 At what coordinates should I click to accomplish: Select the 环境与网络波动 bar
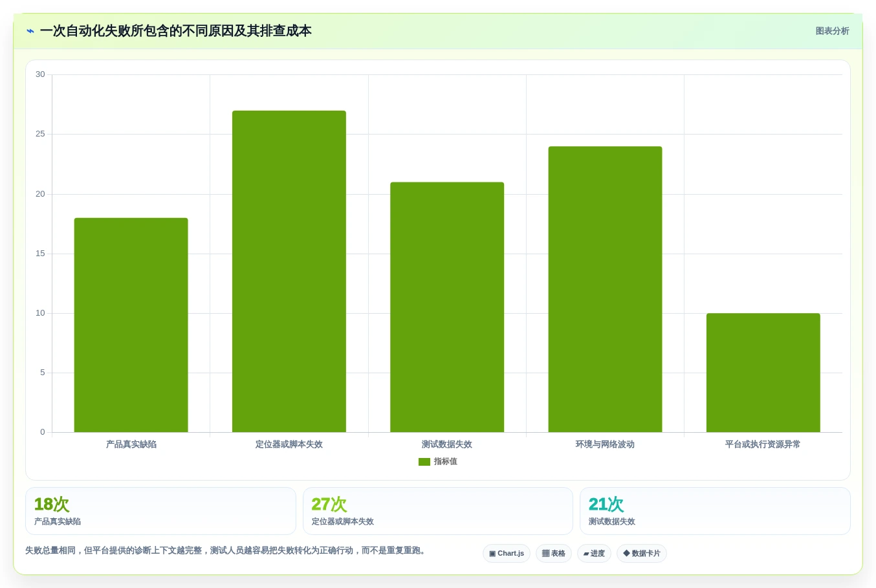tap(605, 289)
